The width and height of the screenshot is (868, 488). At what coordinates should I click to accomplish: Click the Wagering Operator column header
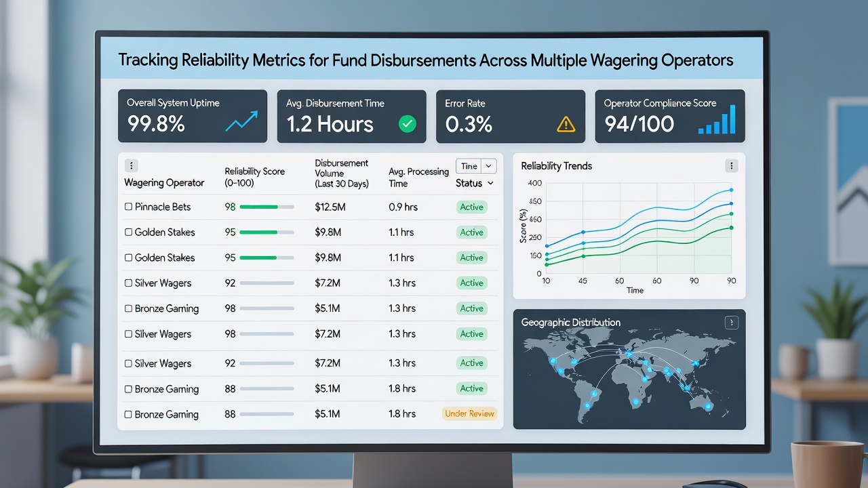164,183
